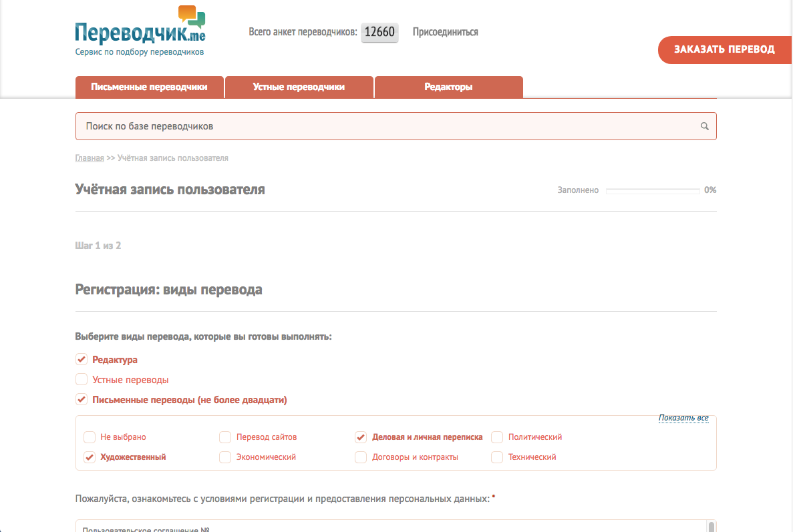Enable Договоры и контракты checkbox
This screenshot has width=793, height=532.
(361, 457)
